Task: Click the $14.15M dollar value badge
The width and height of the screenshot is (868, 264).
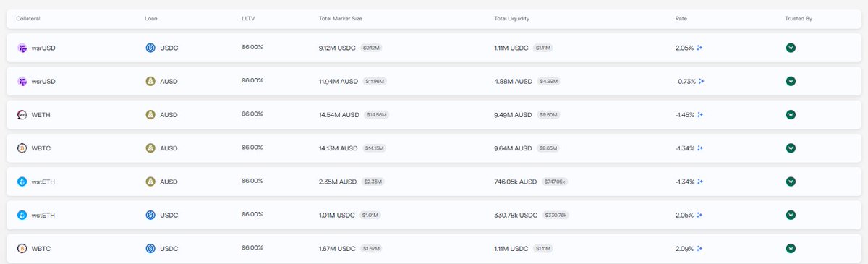Action: click(x=374, y=148)
